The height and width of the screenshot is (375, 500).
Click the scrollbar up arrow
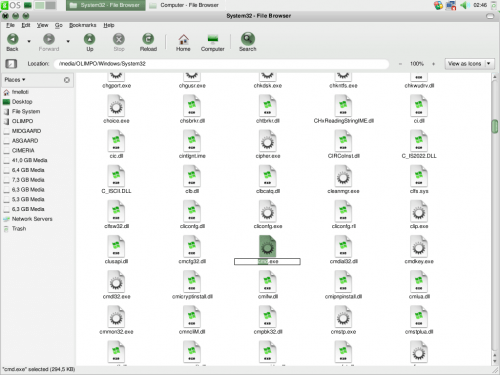[x=495, y=77]
